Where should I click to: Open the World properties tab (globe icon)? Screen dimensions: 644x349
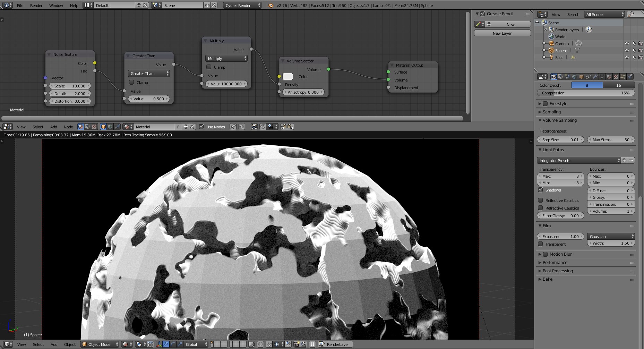574,77
